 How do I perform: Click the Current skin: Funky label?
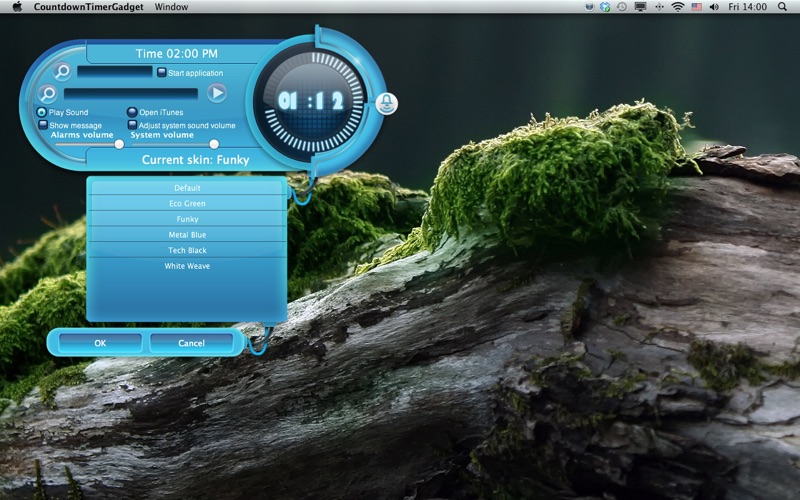[x=195, y=160]
